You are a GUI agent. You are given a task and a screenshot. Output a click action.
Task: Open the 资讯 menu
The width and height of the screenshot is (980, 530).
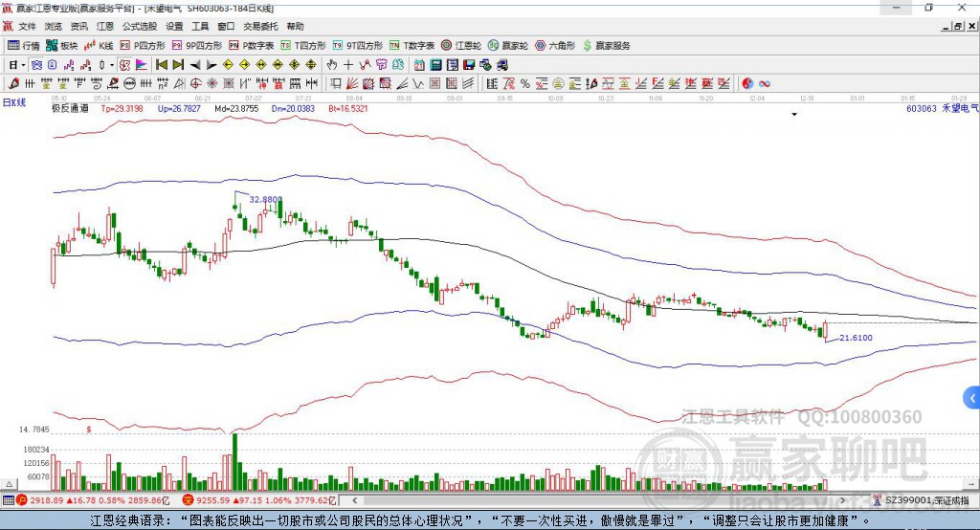coord(78,26)
